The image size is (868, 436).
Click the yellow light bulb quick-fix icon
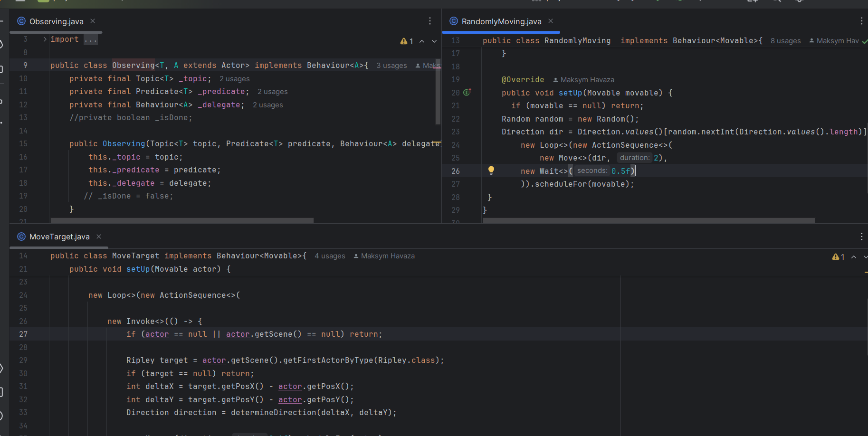pyautogui.click(x=491, y=170)
